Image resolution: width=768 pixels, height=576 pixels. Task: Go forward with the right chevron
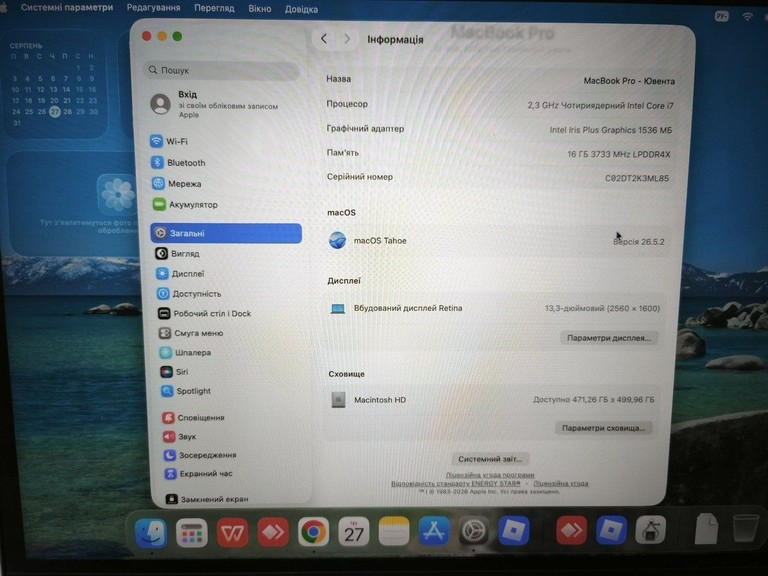click(x=347, y=39)
